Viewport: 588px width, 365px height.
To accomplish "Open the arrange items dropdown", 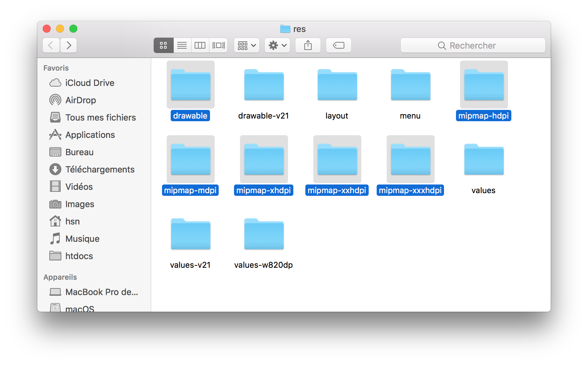I will click(x=247, y=45).
